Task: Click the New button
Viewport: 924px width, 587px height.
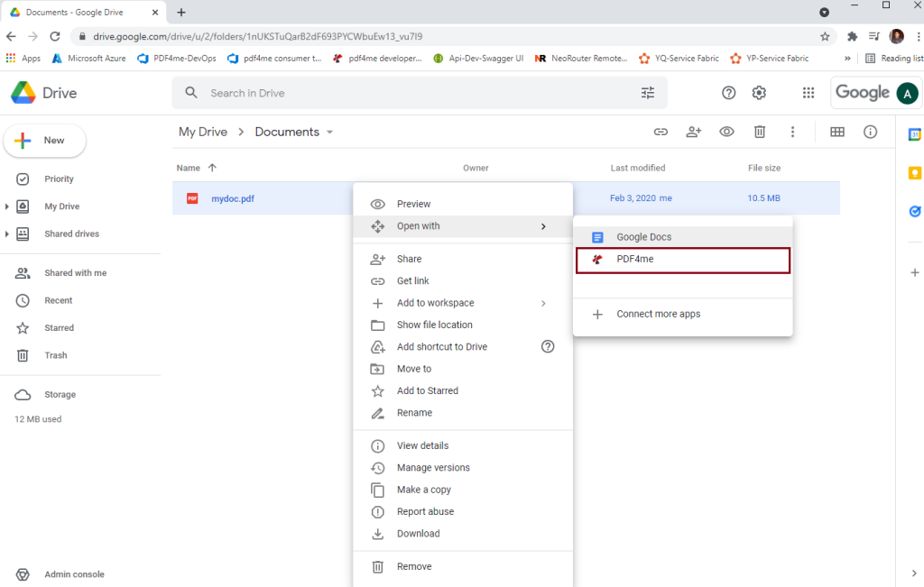Action: pos(45,141)
